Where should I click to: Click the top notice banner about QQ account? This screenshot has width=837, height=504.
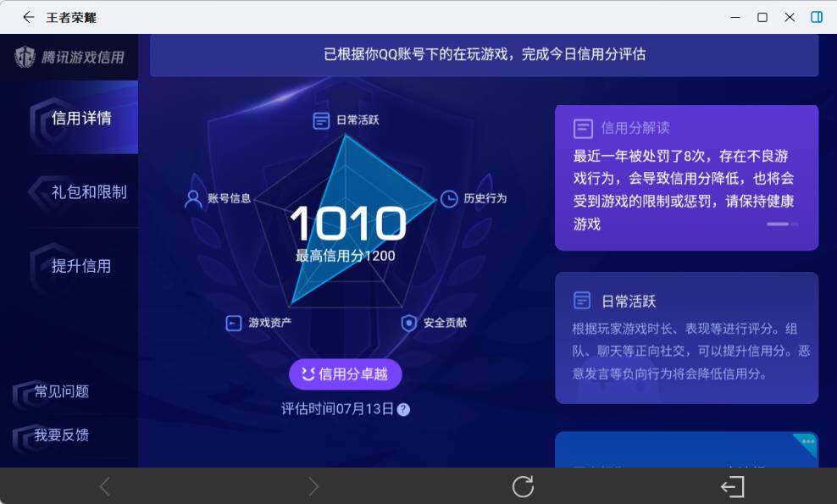pyautogui.click(x=485, y=54)
